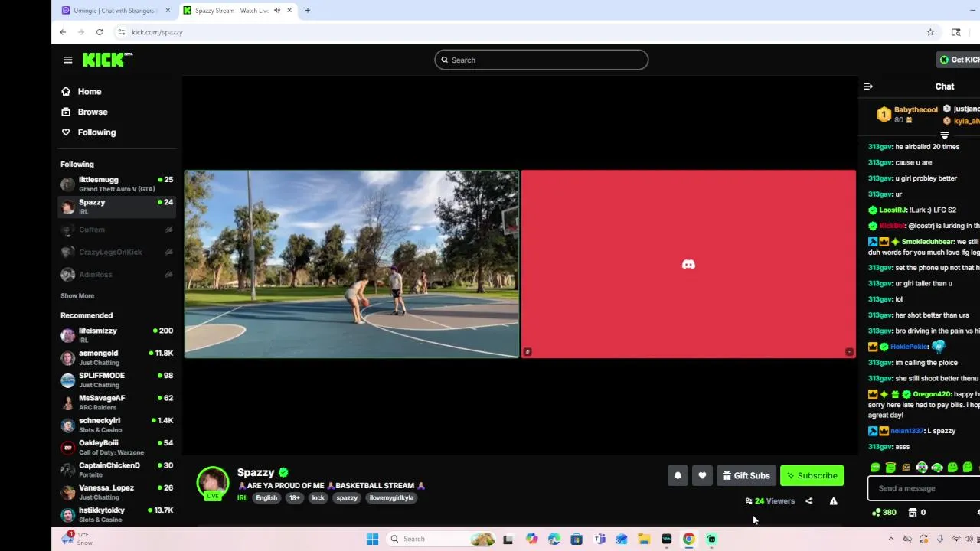Open the channel points 380 icon
The image size is (980, 551).
pos(884,512)
